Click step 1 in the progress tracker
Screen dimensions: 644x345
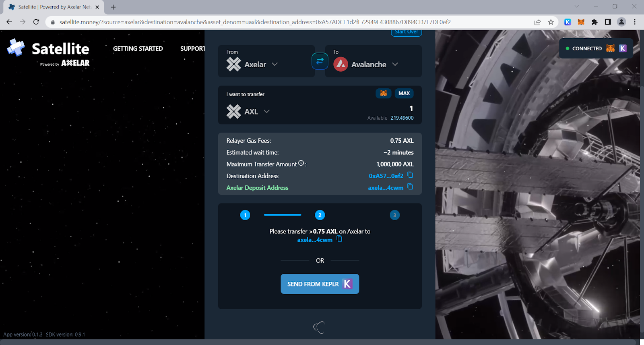(245, 215)
